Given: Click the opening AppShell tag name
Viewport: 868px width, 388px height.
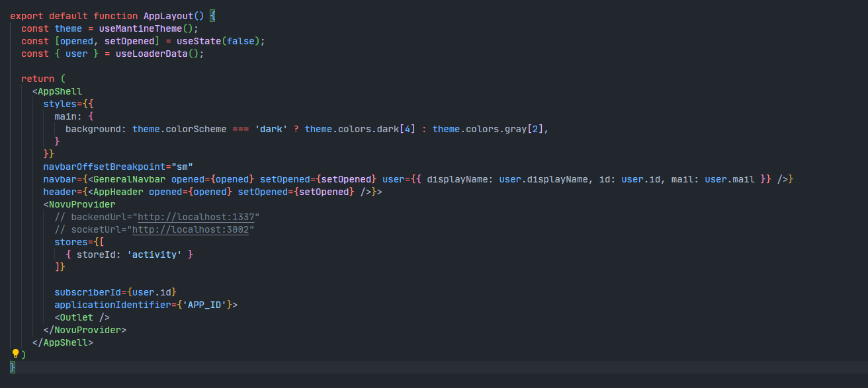Looking at the screenshot, I should tap(60, 91).
